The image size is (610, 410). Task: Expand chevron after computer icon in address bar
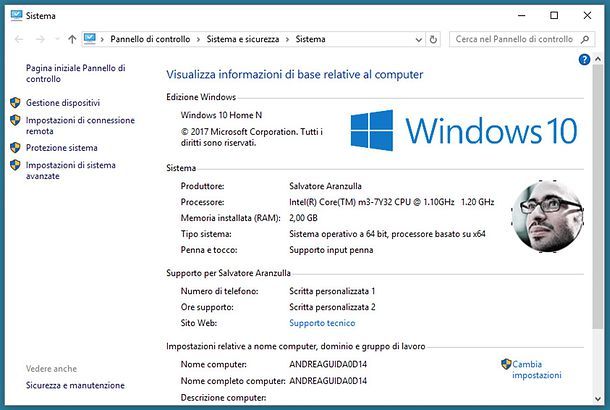[x=102, y=40]
